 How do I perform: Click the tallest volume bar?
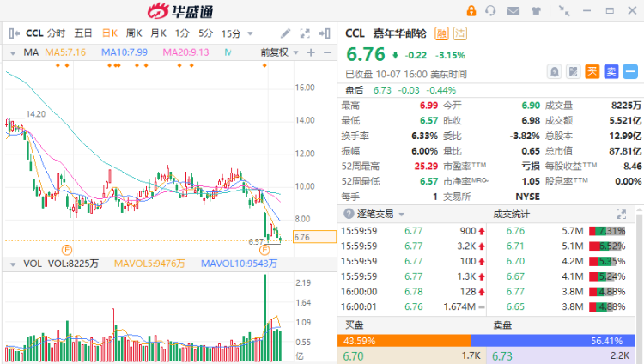coord(265,318)
